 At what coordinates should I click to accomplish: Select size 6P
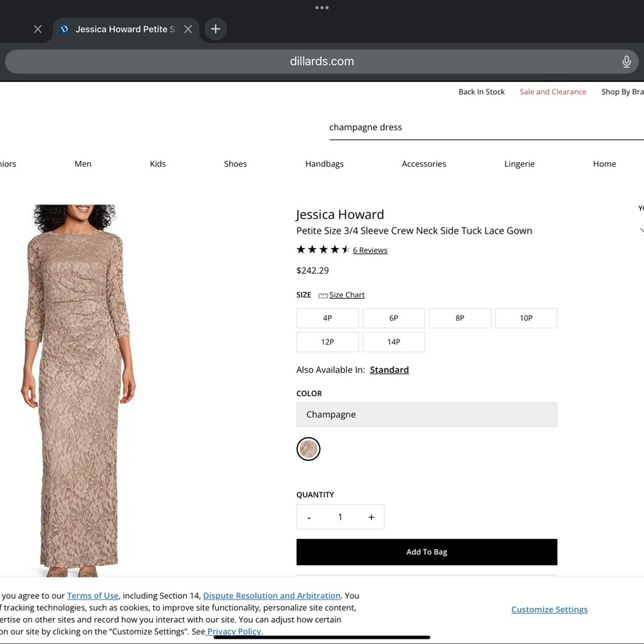[393, 318]
